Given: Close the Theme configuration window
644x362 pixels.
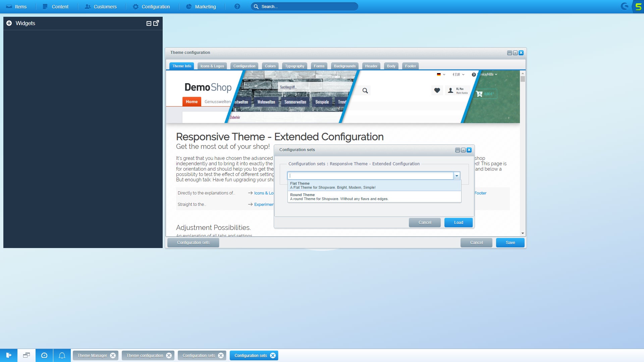Looking at the screenshot, I should pos(521,53).
